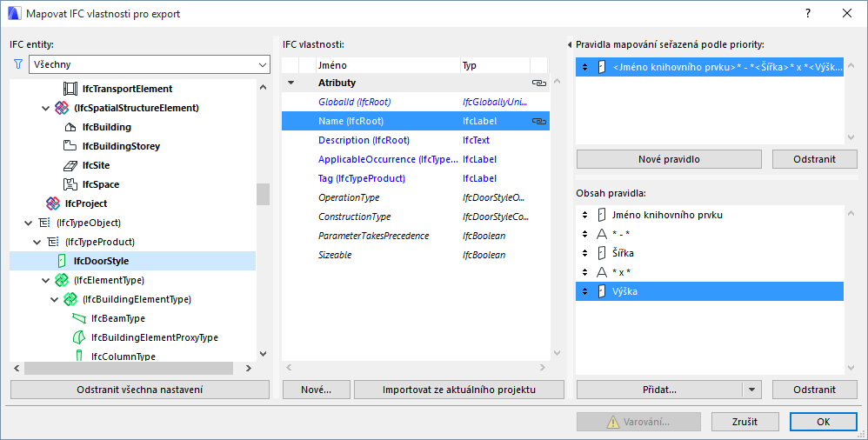Click the Nové pravidlo button
This screenshot has width=868, height=440.
coord(669,159)
